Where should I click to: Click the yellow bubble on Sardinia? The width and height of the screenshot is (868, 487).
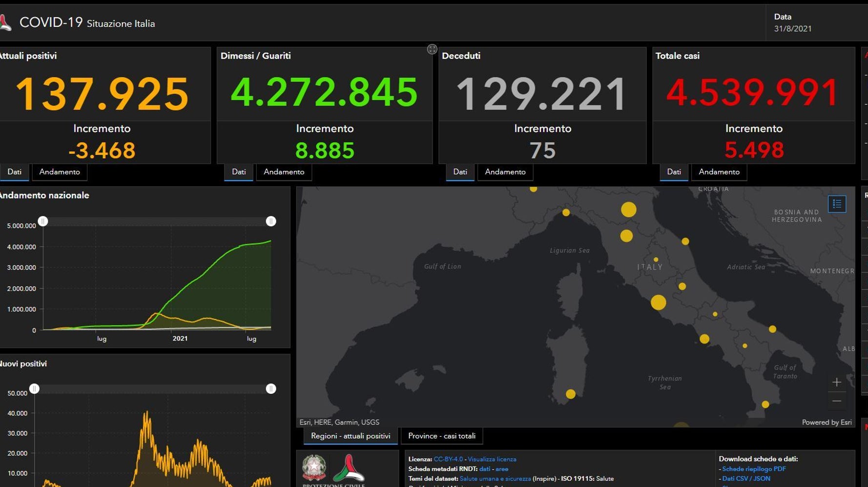(570, 394)
